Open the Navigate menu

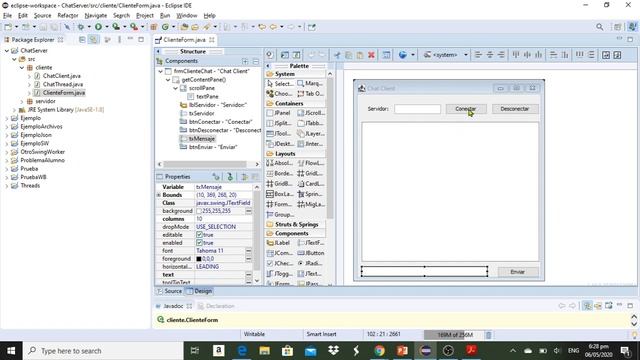(96, 16)
